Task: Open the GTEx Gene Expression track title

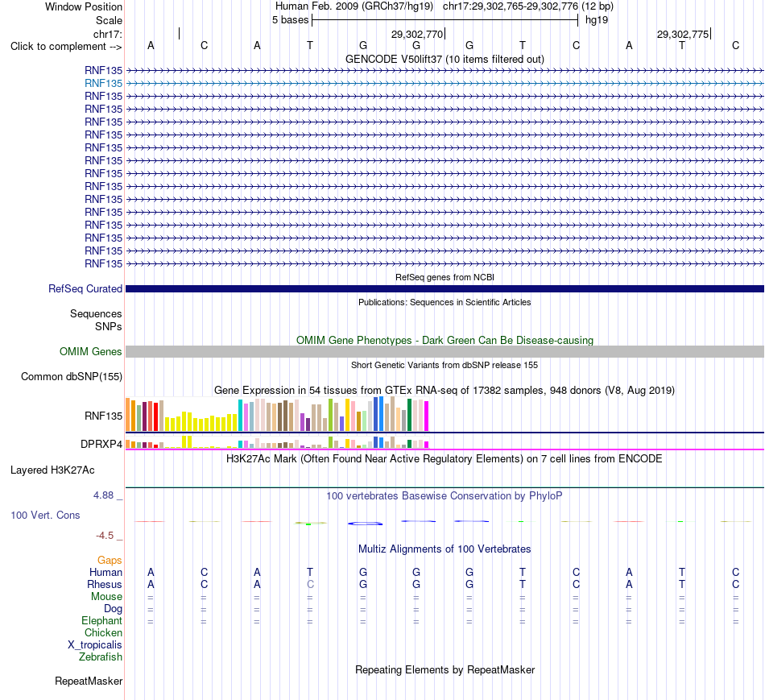Action: tap(445, 391)
